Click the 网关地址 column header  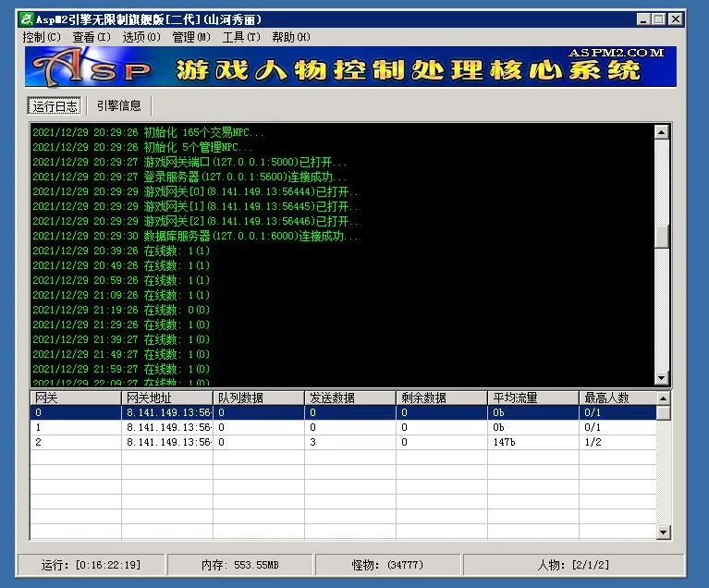167,398
